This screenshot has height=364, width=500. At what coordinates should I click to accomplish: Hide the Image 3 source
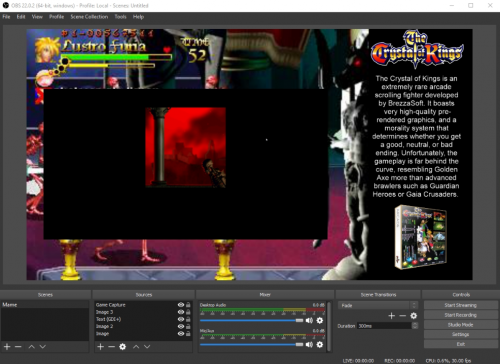point(181,312)
